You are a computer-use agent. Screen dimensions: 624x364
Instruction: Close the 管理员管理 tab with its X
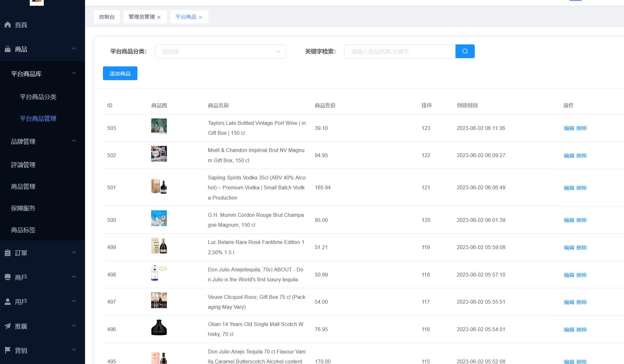(159, 17)
